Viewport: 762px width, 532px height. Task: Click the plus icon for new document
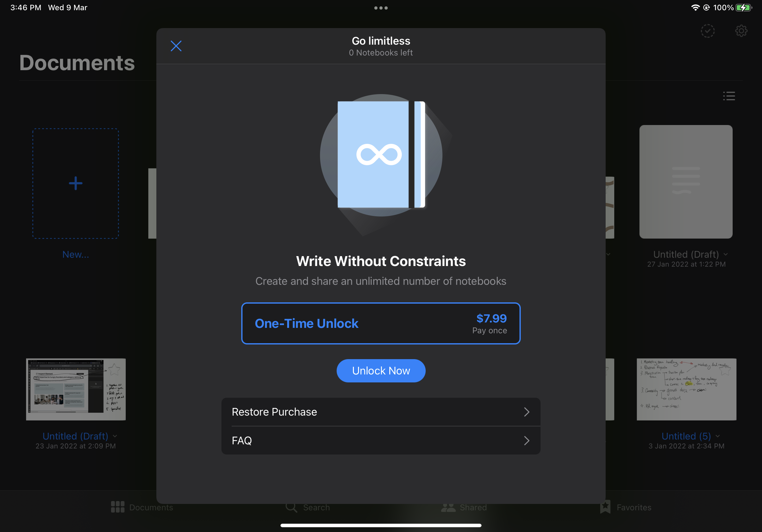click(76, 183)
